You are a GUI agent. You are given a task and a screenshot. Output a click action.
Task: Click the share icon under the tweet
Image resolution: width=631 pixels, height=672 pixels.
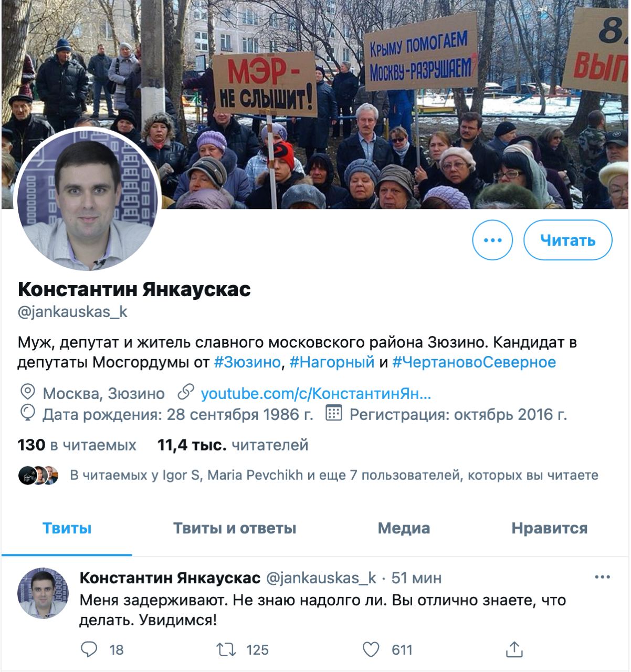point(514,649)
